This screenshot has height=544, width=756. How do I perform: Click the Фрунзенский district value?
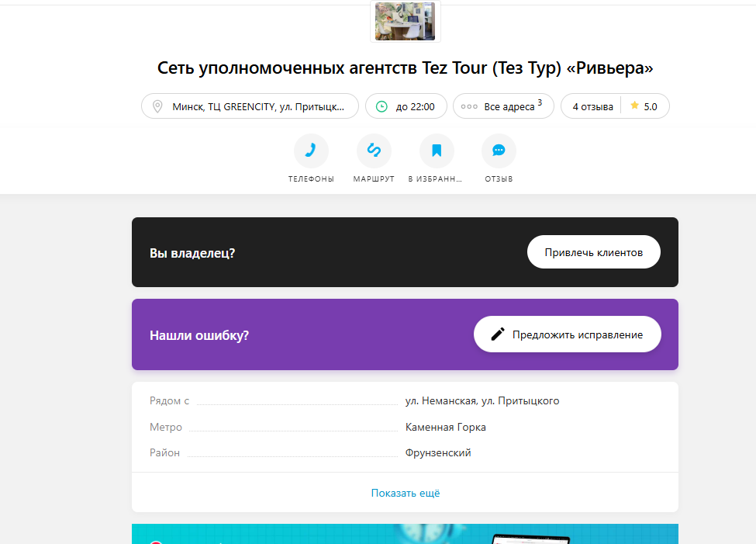(438, 452)
